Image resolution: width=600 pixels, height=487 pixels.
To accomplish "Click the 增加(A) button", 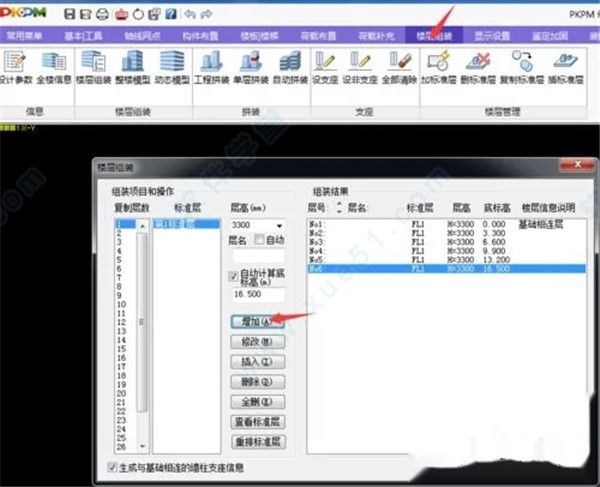I will [x=258, y=322].
